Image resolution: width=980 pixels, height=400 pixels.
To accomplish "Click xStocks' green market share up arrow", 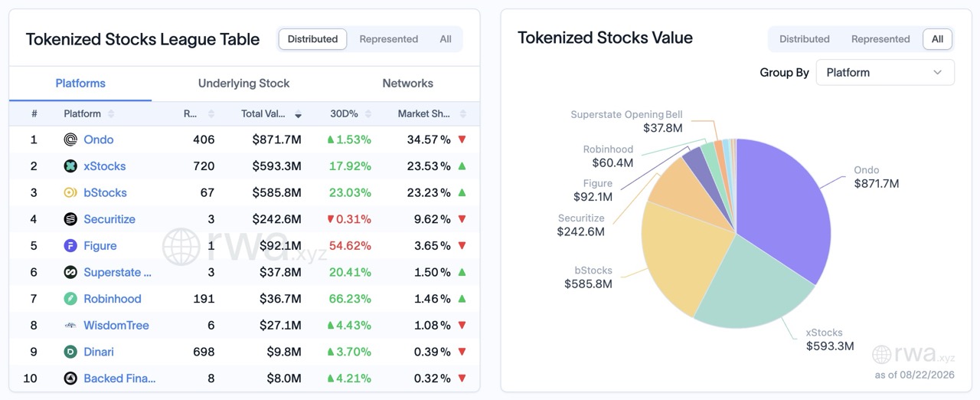I will 462,166.
